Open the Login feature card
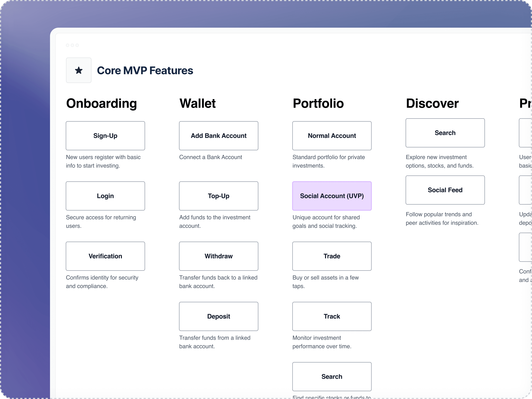Image resolution: width=532 pixels, height=399 pixels. click(105, 196)
